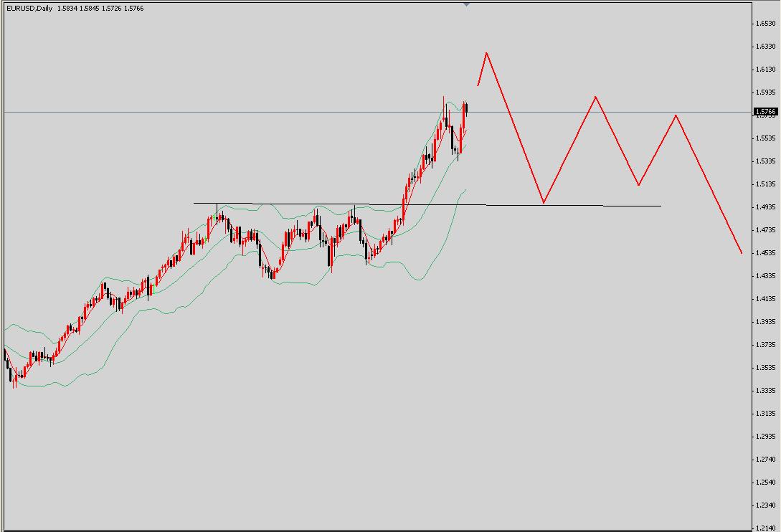Screen dimensions: 781x532
Task: Click the current price tag 1.5766
Action: pyautogui.click(x=765, y=112)
